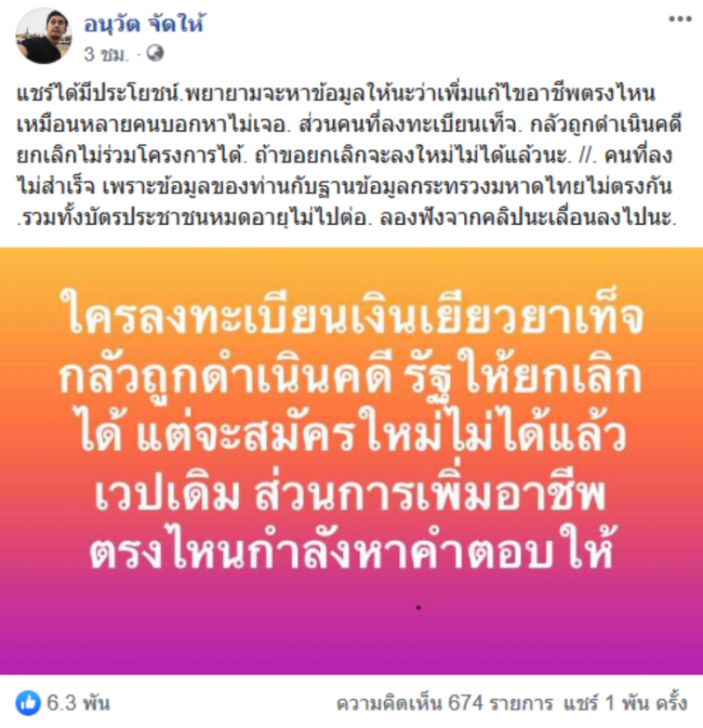View the แชร์ 1 พัน ครั้ง shares list

tap(626, 703)
